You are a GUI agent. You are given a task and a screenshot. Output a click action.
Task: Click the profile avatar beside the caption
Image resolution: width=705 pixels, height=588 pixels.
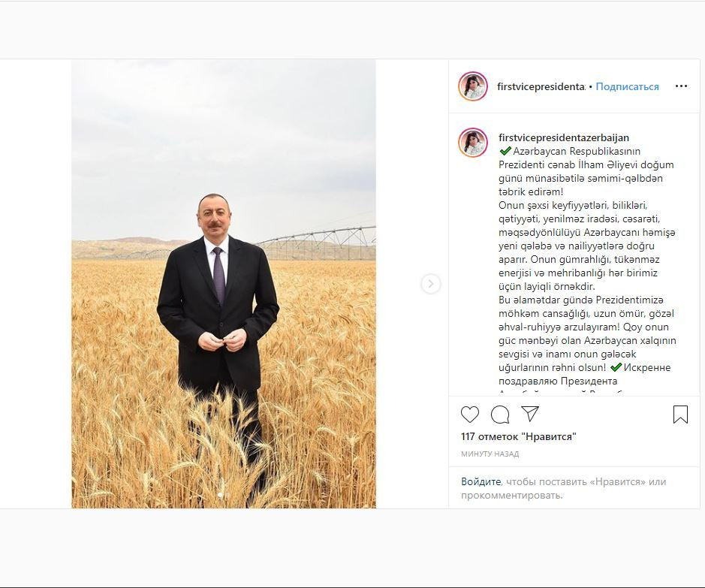click(x=473, y=143)
